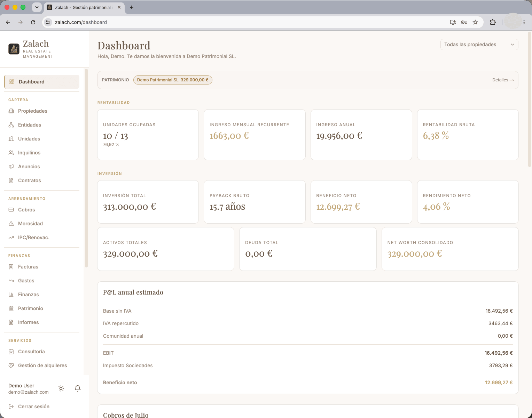This screenshot has height=418, width=532.
Task: Click the Rentabilidad Bruta card
Action: [468, 135]
